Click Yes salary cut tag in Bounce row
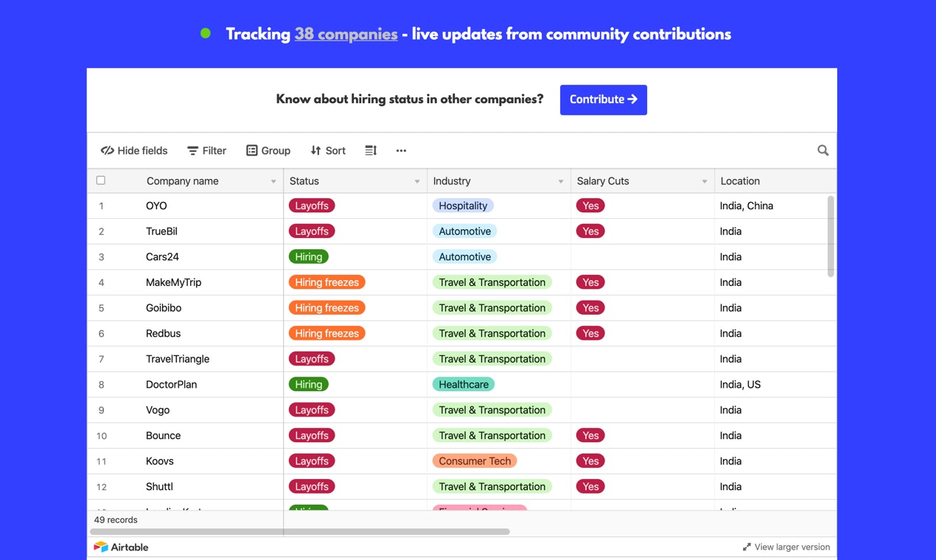Image resolution: width=936 pixels, height=560 pixels. [590, 435]
